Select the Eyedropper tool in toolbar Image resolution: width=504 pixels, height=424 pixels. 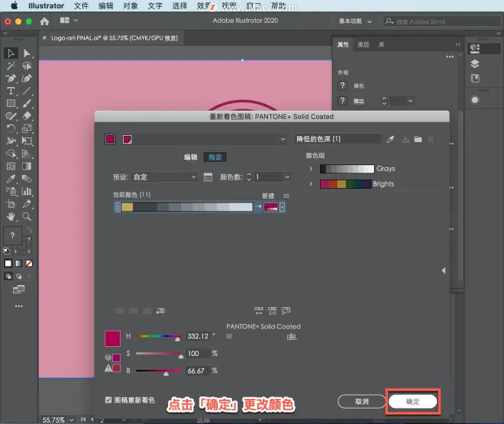tap(11, 179)
